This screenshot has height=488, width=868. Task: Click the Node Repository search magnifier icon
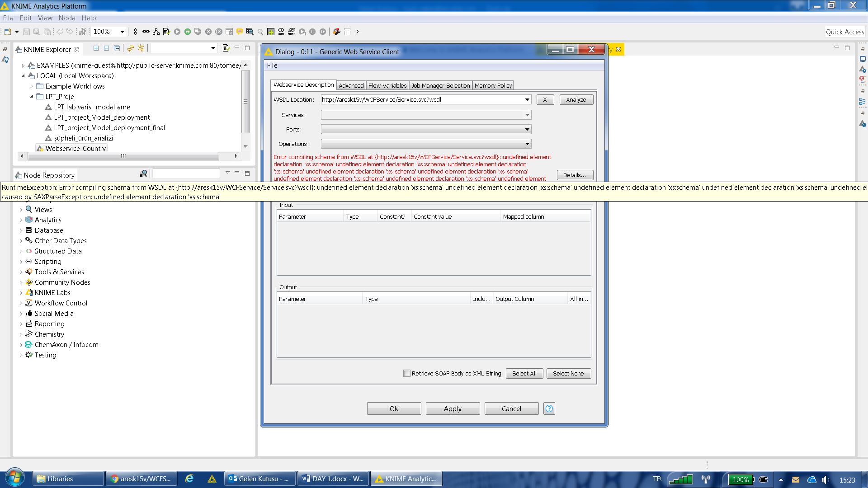coord(143,174)
